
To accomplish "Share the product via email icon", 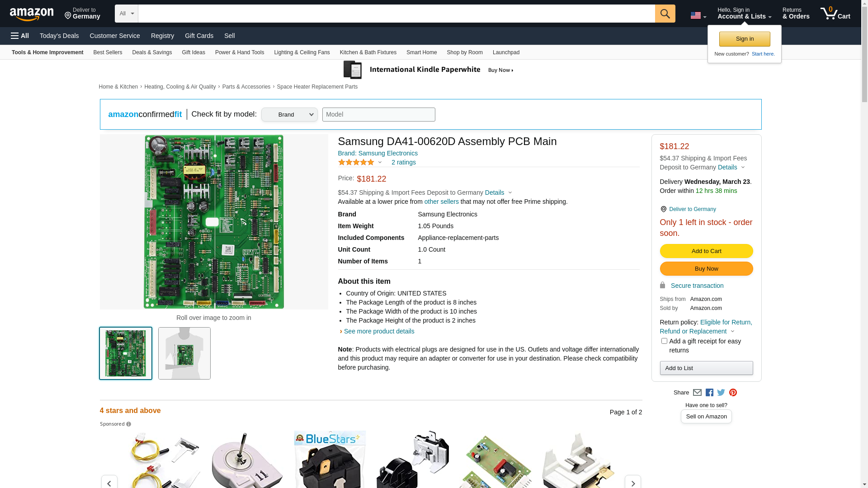I will (697, 393).
